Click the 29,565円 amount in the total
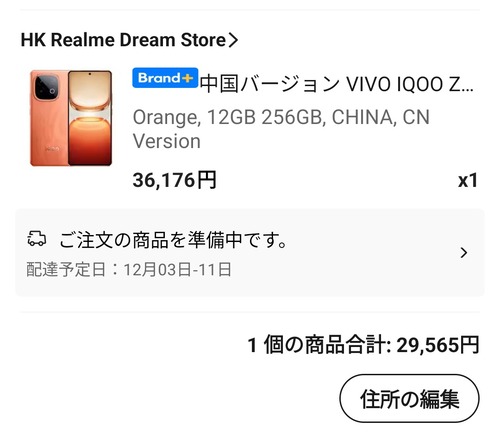The image size is (500, 434). point(438,345)
